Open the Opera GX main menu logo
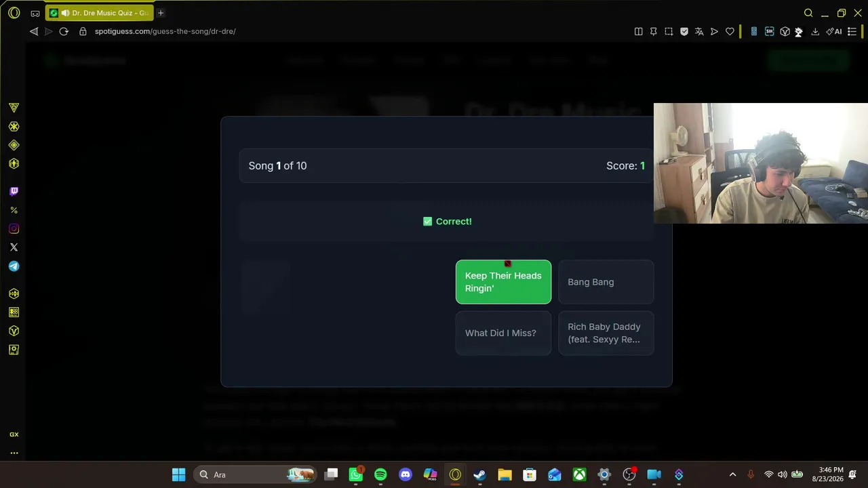This screenshot has height=488, width=868. [14, 13]
